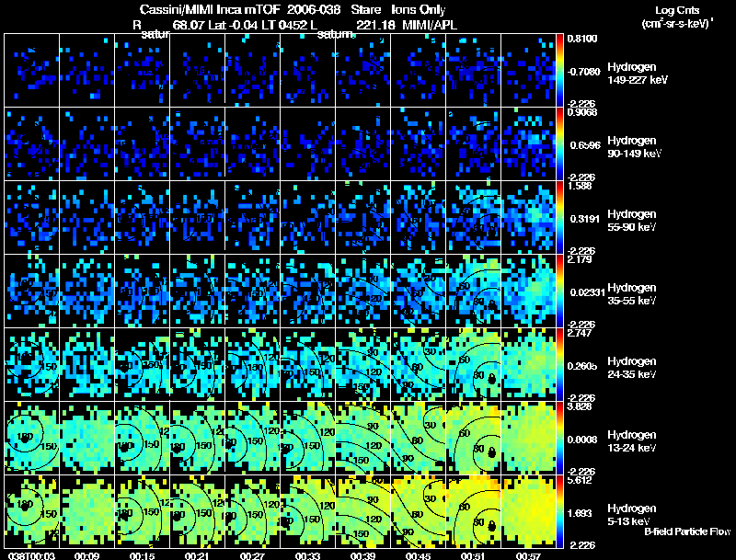This screenshot has width=736, height=560.
Task: Click the '1.693' color scale midpoint
Action: pyautogui.click(x=582, y=514)
